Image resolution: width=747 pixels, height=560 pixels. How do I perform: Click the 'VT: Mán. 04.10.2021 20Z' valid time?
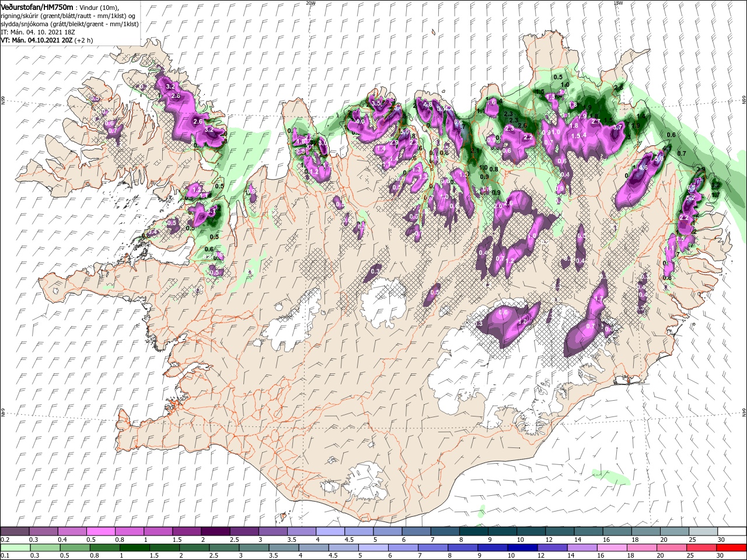click(x=37, y=41)
